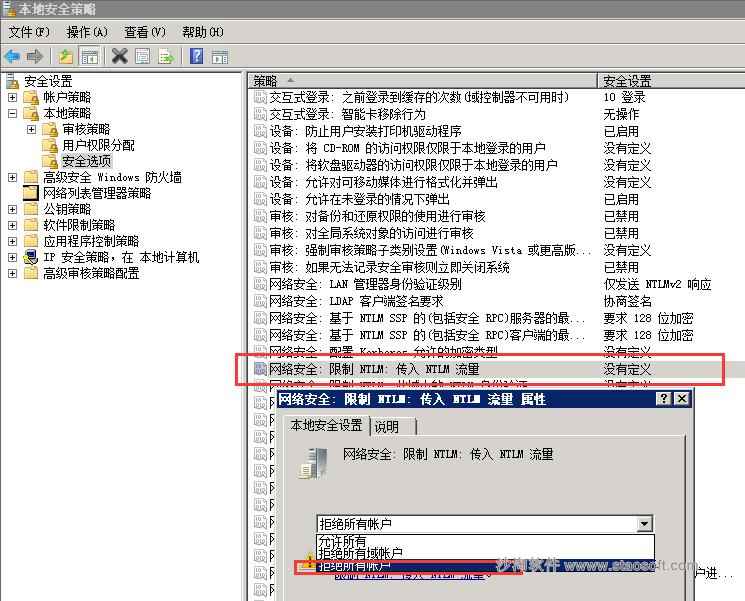Click the dialog's title bar help (?) button
Image resolution: width=745 pixels, height=601 pixels.
tap(664, 398)
